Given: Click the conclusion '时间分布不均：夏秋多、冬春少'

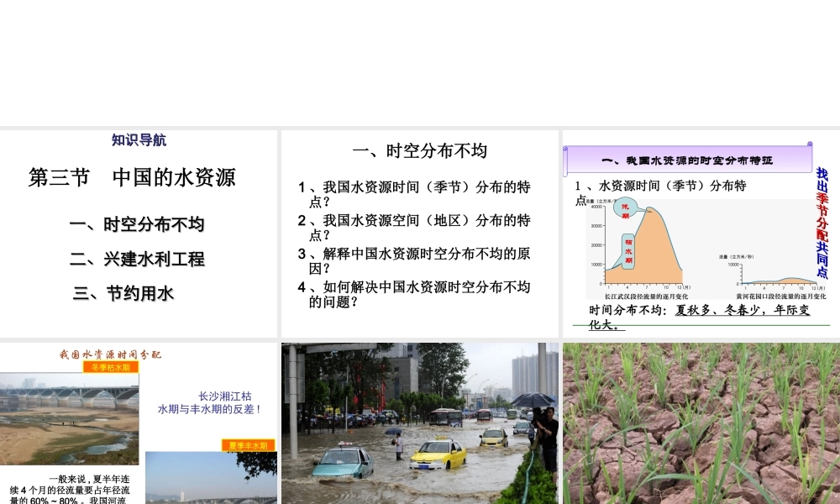Looking at the screenshot, I should pyautogui.click(x=699, y=317).
